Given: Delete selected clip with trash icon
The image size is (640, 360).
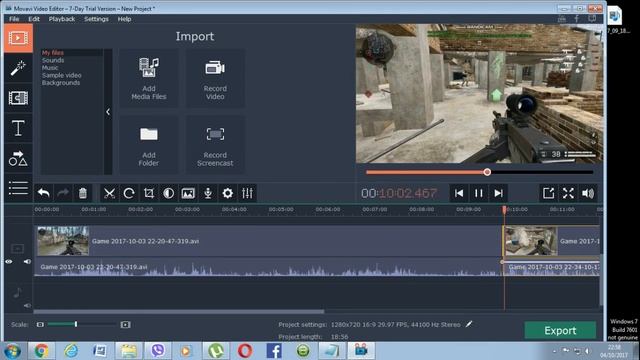Looking at the screenshot, I should pyautogui.click(x=82, y=193).
